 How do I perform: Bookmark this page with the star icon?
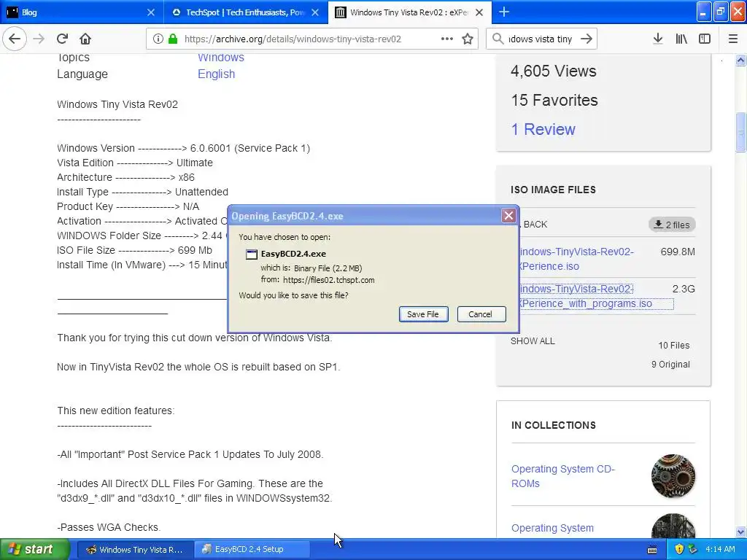pos(468,39)
